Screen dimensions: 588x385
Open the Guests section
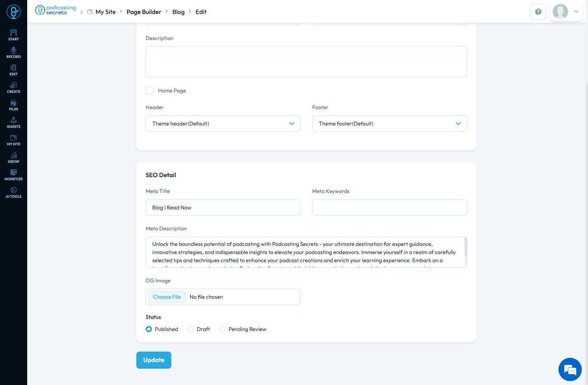tap(14, 122)
